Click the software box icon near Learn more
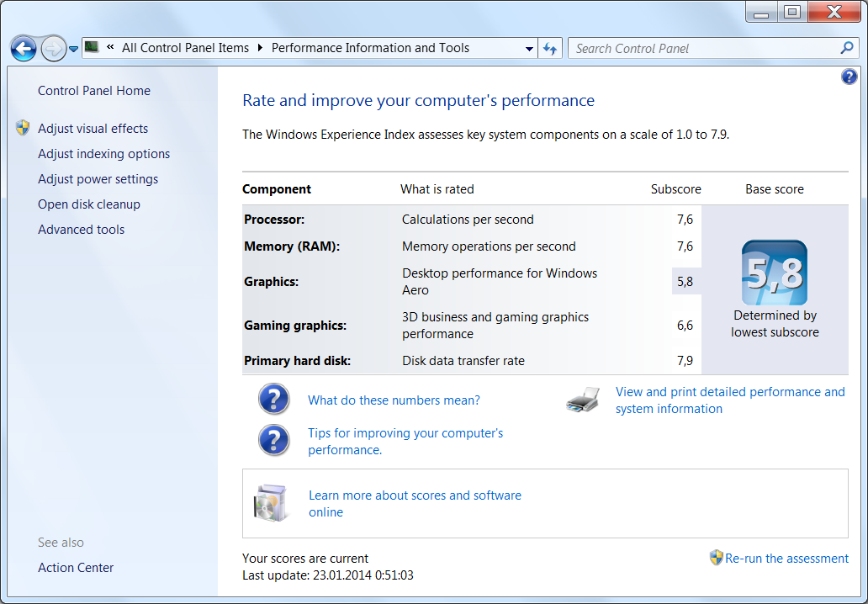This screenshot has height=604, width=868. [271, 503]
